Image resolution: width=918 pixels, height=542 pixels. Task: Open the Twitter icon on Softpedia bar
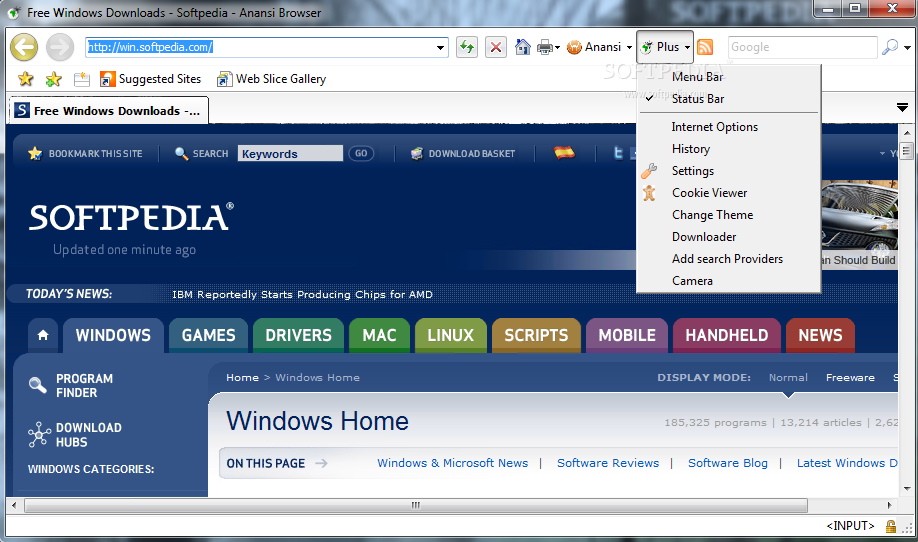618,153
